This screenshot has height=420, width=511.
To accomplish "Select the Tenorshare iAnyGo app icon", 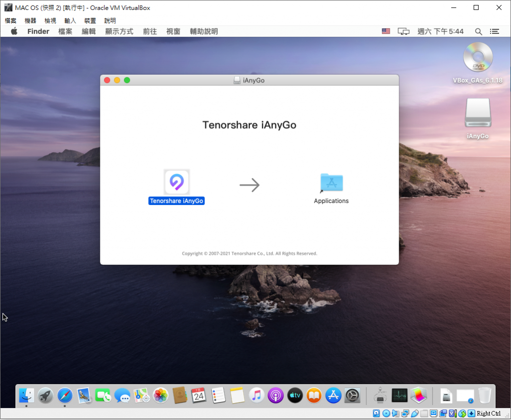I will tap(177, 182).
